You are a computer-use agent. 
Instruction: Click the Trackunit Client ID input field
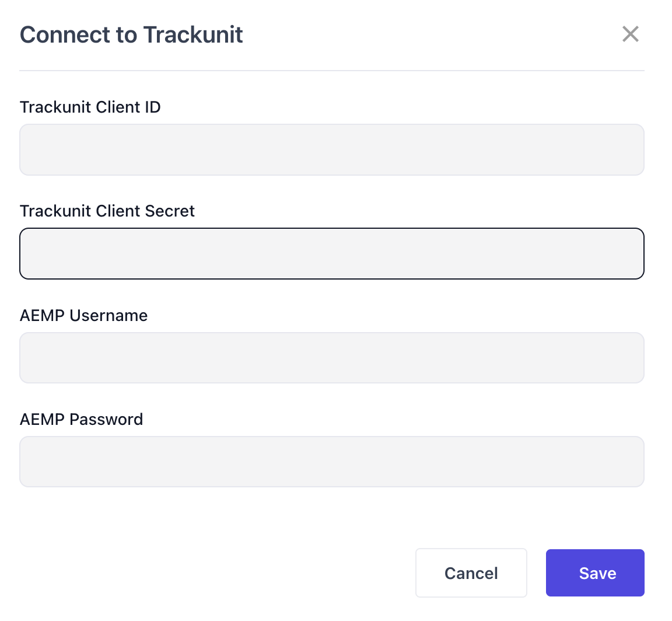[x=331, y=149]
